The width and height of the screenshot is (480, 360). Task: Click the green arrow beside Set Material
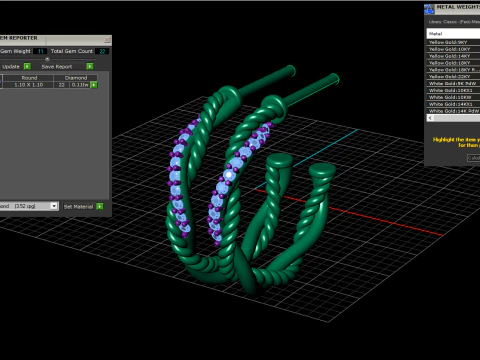click(100, 206)
